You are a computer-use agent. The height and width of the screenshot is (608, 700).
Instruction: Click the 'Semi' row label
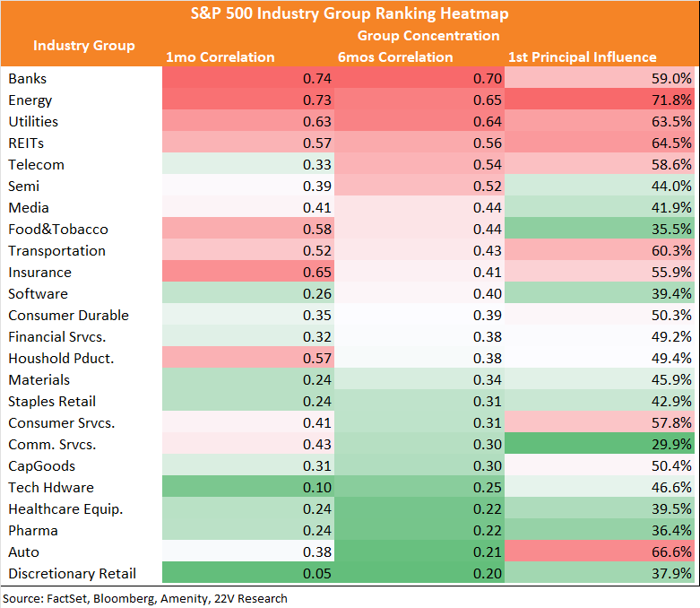(23, 187)
